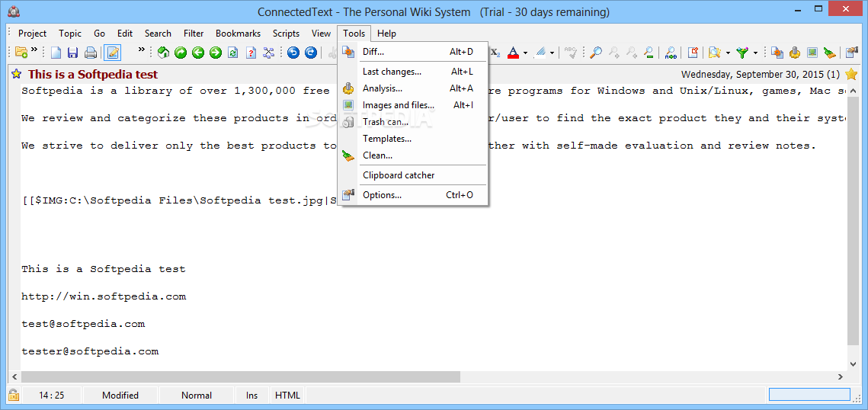Toggle the gold favorite star beside date
868x410 pixels.
pos(852,74)
